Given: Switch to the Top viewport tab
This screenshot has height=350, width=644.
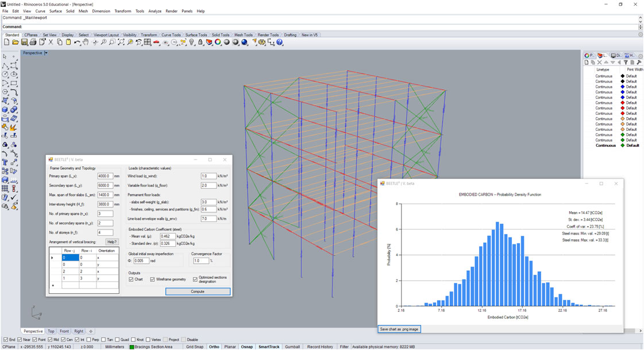Looking at the screenshot, I should (x=51, y=331).
